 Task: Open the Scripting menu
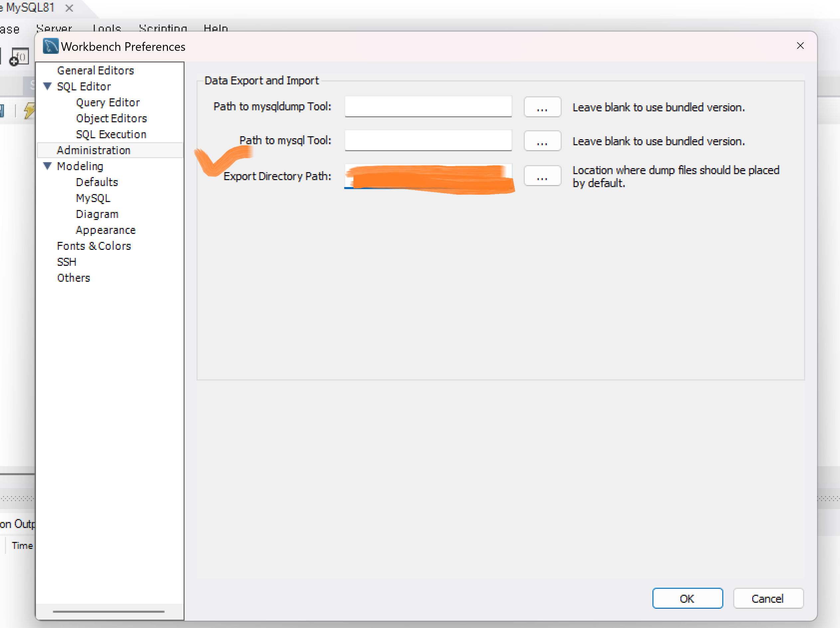point(163,28)
